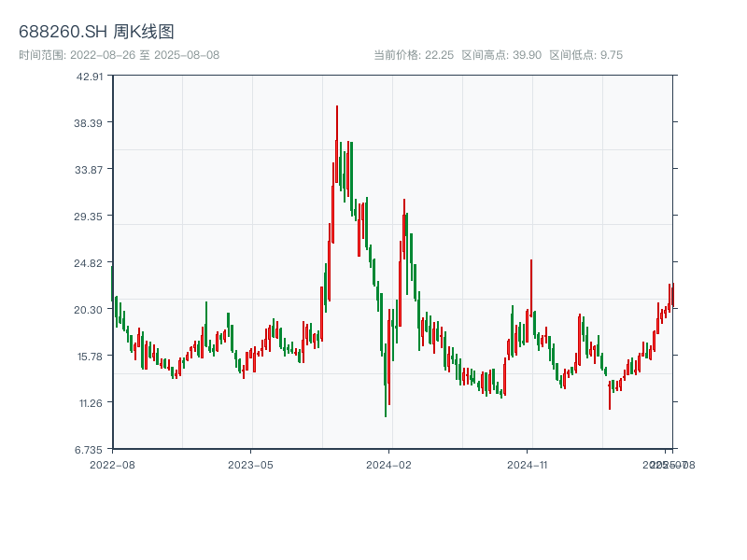Click y-axis value 24.82

tap(88, 263)
